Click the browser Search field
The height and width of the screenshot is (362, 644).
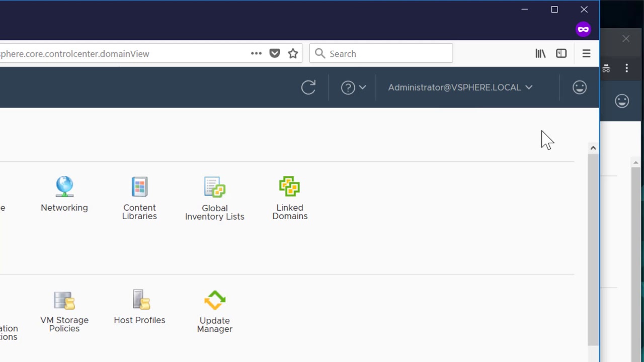coord(387,53)
